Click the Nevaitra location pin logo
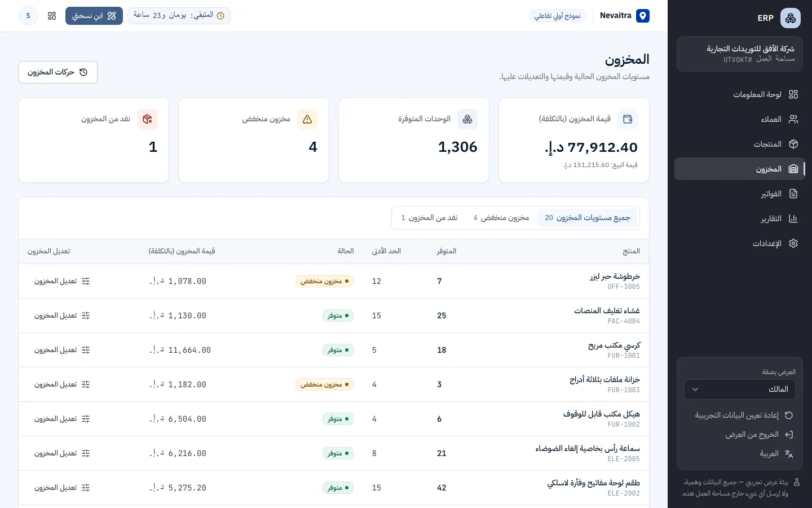Viewport: 812px width, 508px height. (x=643, y=16)
